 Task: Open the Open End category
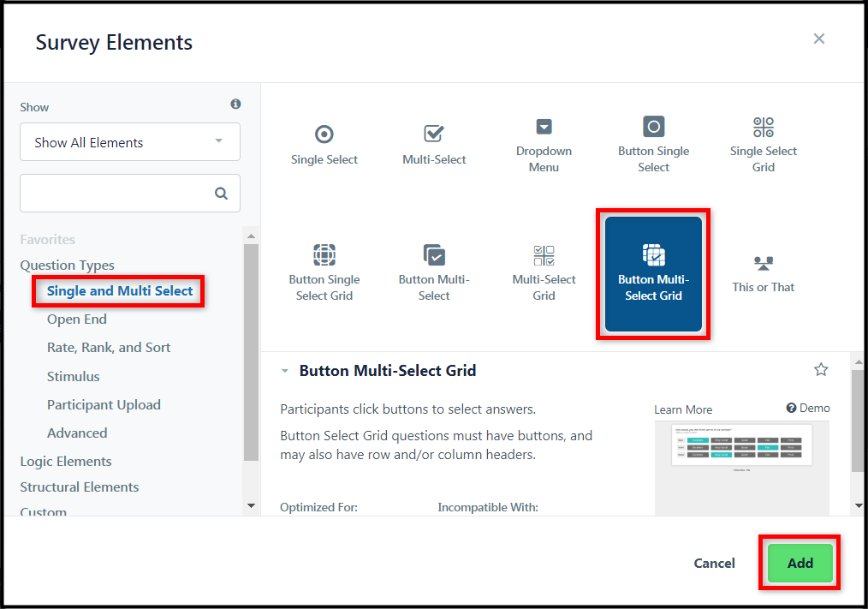pyautogui.click(x=76, y=319)
